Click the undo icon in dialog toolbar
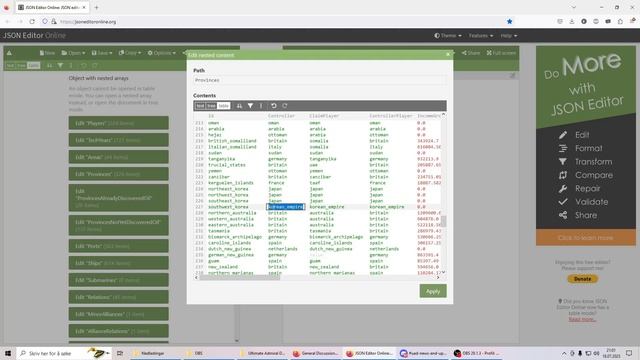 point(274,106)
